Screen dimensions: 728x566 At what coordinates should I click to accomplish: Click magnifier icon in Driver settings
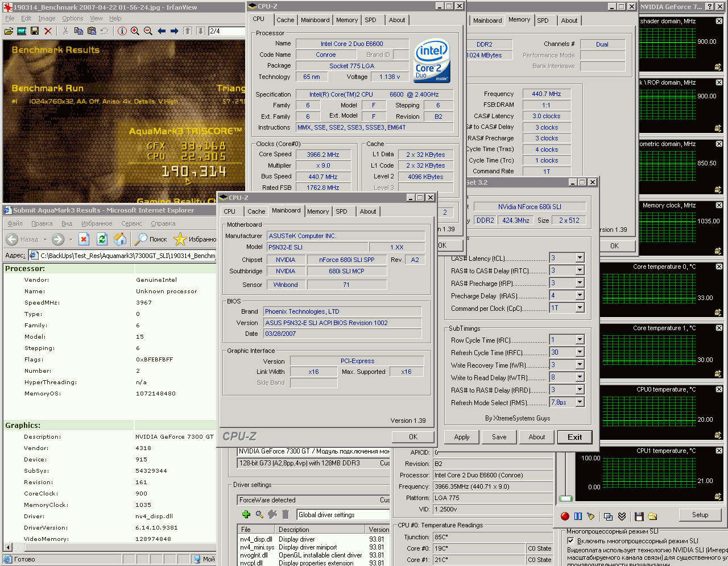[x=259, y=514]
